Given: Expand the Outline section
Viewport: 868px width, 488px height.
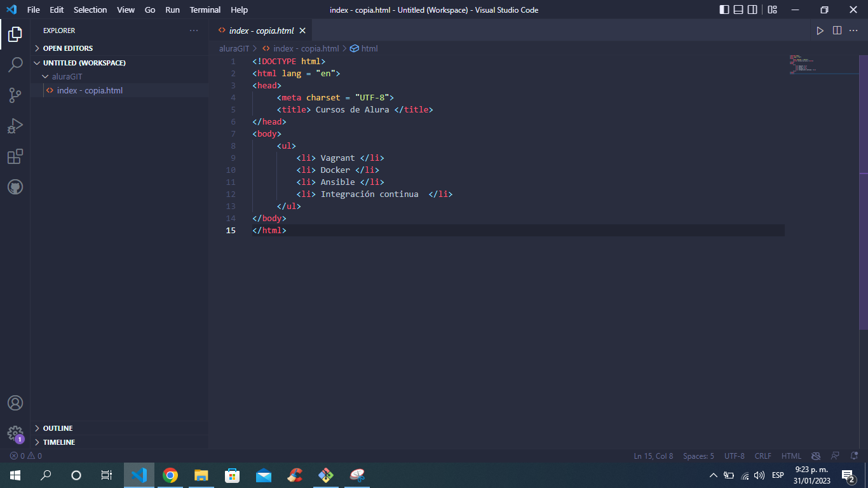Looking at the screenshot, I should (119, 428).
